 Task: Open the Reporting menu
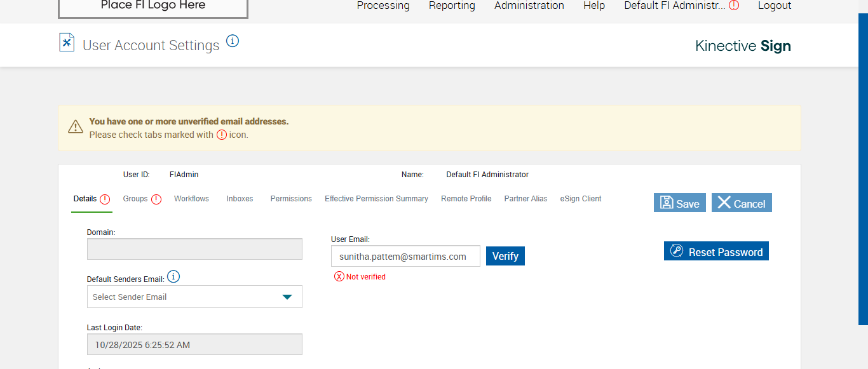coord(452,5)
